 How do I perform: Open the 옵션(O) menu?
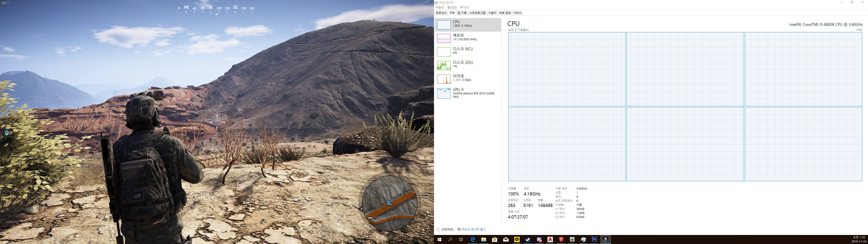pyautogui.click(x=452, y=7)
